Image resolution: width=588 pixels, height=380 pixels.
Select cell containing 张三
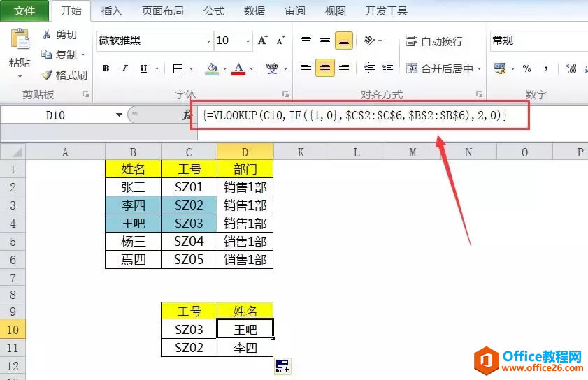point(133,187)
